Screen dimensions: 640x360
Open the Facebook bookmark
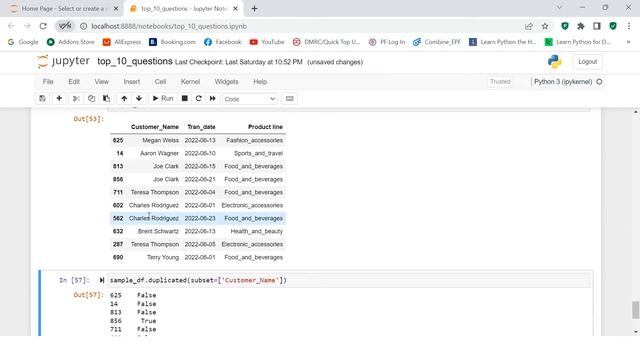[223, 42]
